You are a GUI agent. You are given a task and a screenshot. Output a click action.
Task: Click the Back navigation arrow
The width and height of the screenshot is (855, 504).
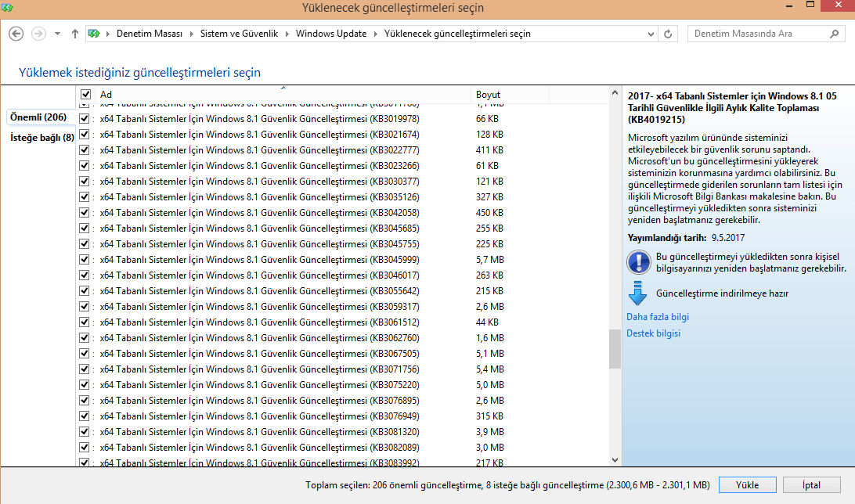click(x=16, y=34)
